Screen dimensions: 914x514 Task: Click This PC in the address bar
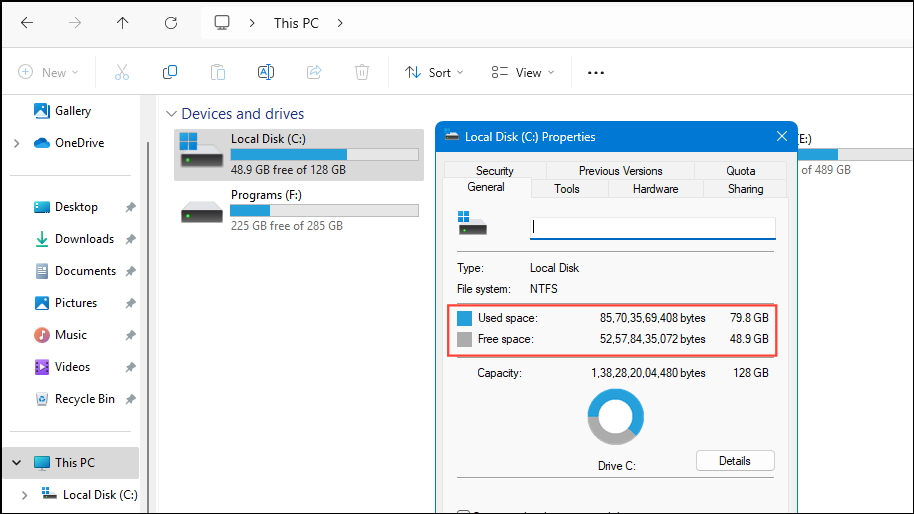296,23
